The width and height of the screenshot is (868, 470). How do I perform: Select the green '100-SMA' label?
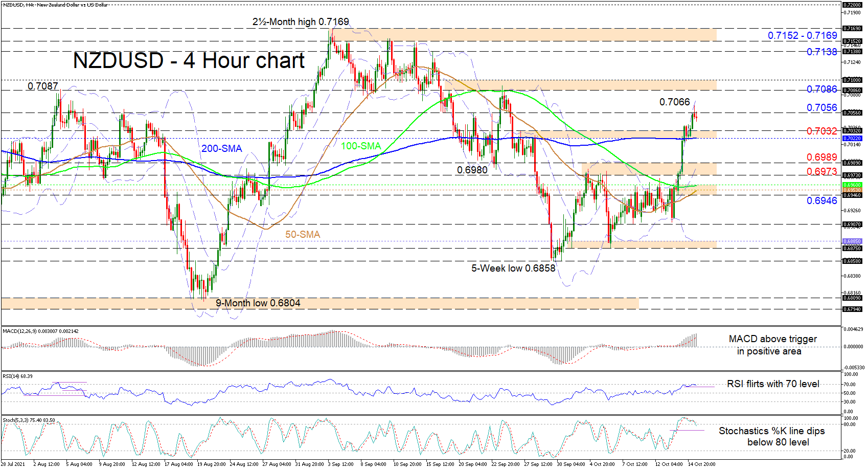click(361, 146)
